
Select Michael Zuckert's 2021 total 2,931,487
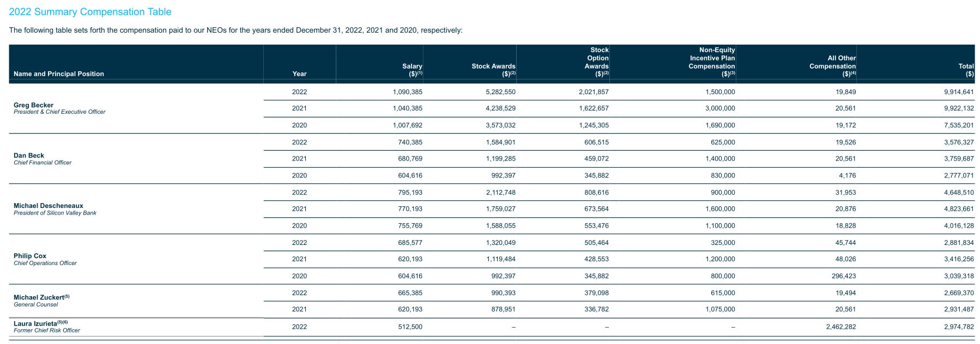click(959, 309)
